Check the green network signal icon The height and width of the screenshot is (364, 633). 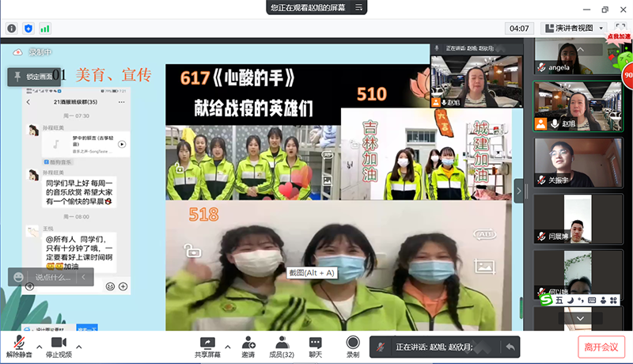pos(45,28)
